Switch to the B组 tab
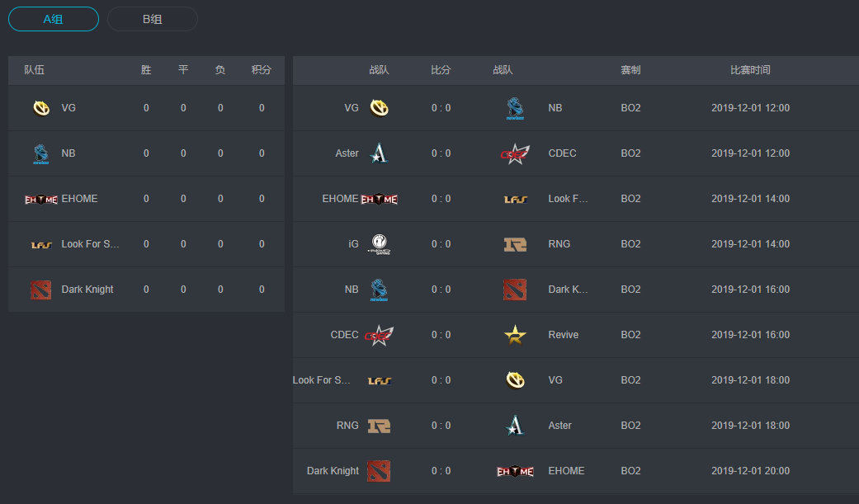Image resolution: width=859 pixels, height=504 pixels. click(153, 19)
